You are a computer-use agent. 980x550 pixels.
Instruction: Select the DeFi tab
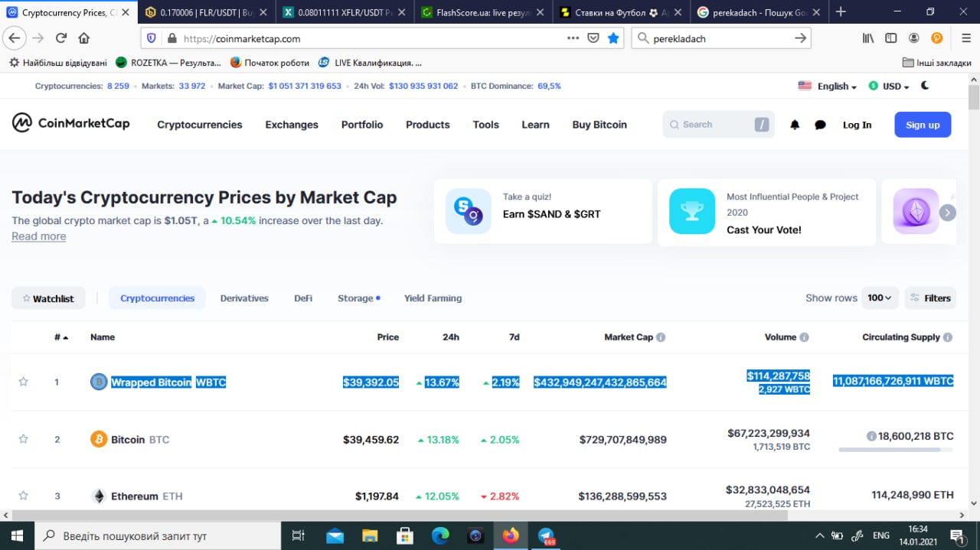[303, 298]
